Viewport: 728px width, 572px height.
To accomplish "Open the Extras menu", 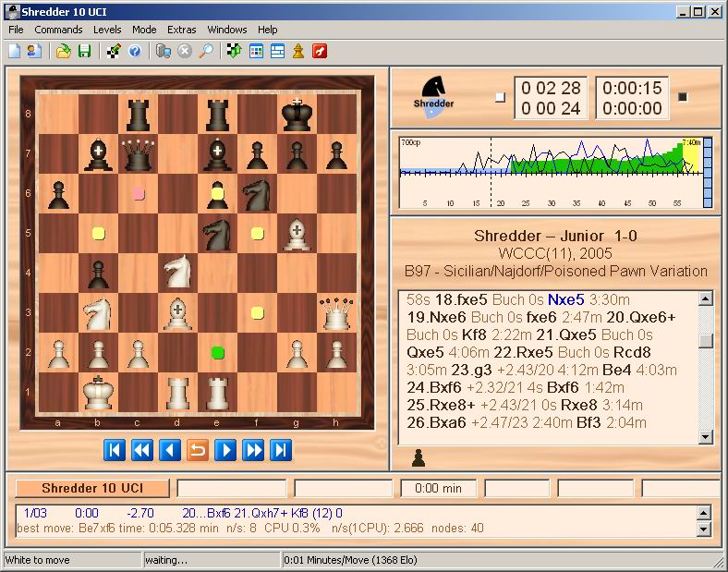I will tap(181, 30).
